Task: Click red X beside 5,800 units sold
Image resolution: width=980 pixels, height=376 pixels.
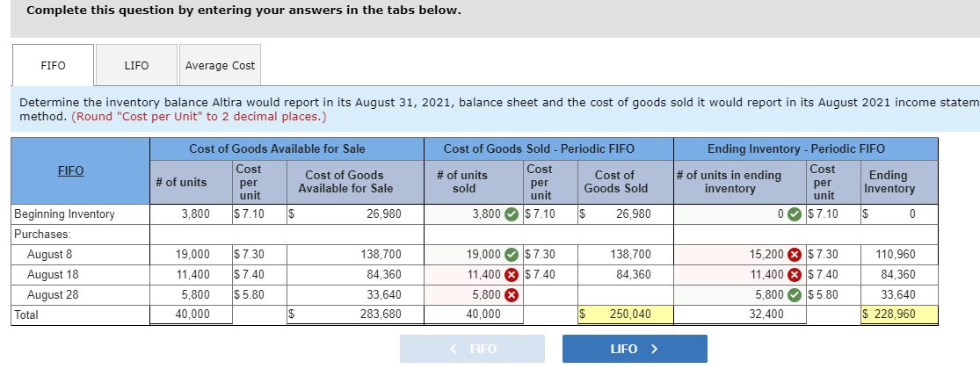Action: pyautogui.click(x=512, y=294)
